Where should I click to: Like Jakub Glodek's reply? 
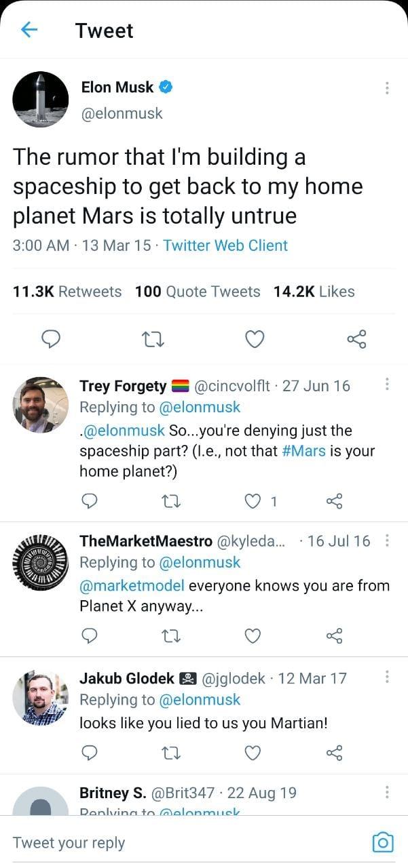point(253,753)
